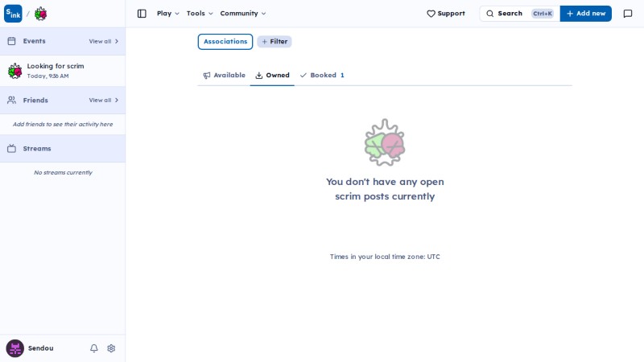View all Events
The width and height of the screenshot is (644, 362).
click(104, 41)
